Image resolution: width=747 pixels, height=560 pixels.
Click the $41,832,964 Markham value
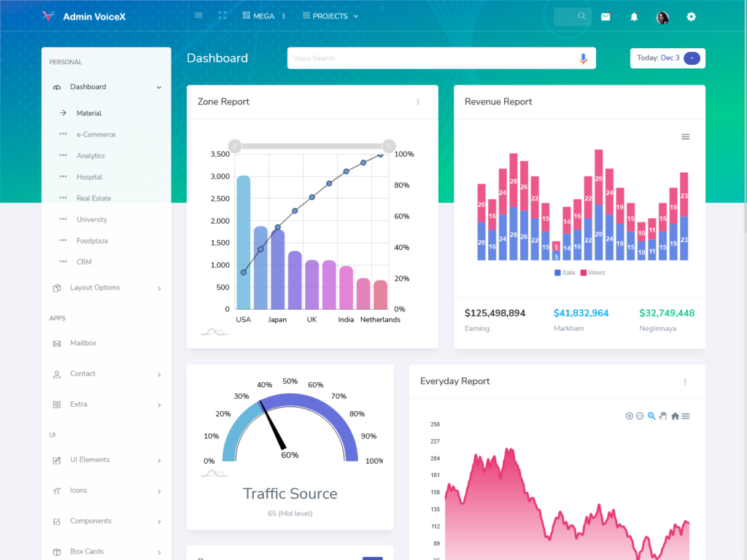tap(581, 313)
